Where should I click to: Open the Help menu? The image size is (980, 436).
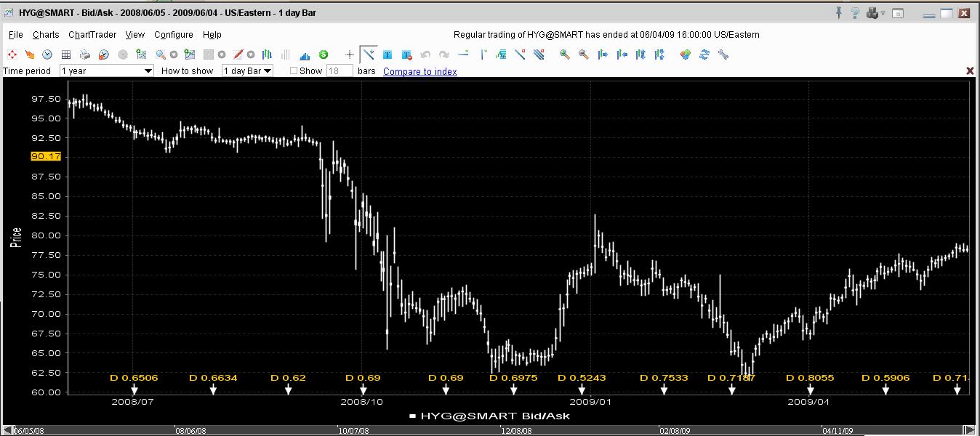pos(212,34)
